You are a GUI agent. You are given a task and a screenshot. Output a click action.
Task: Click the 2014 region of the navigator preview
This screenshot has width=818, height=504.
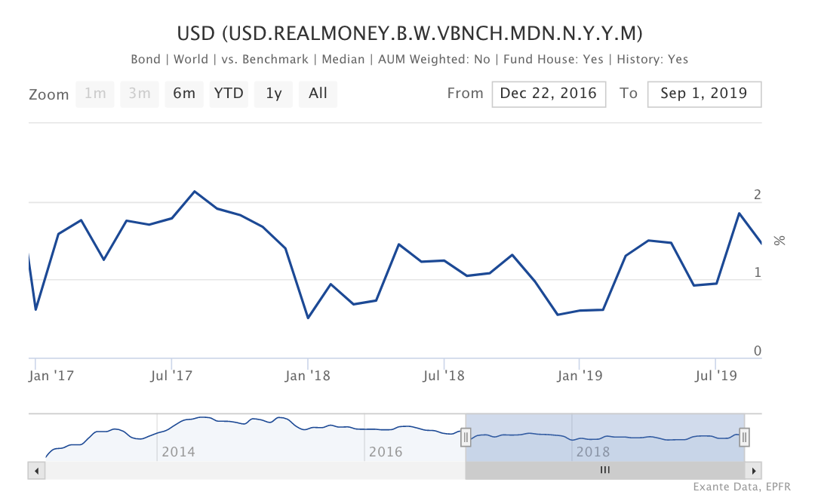[x=178, y=452]
